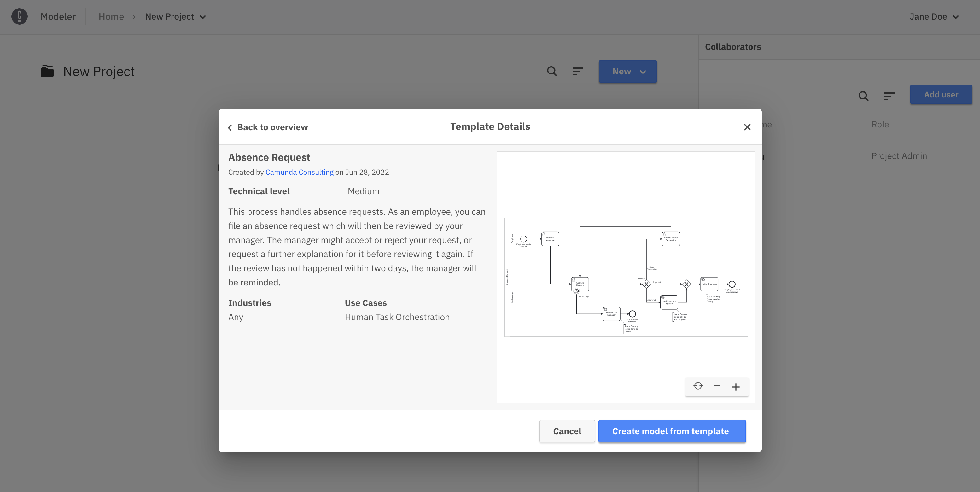Select Back to overview in the dialog
Screen dimensions: 980x492
click(x=273, y=127)
